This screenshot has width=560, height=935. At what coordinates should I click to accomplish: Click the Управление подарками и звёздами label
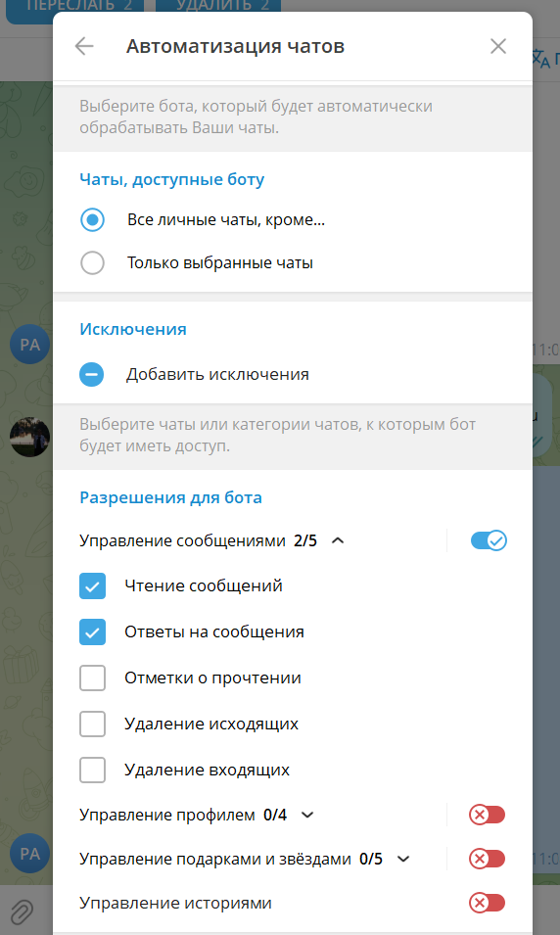click(x=214, y=860)
